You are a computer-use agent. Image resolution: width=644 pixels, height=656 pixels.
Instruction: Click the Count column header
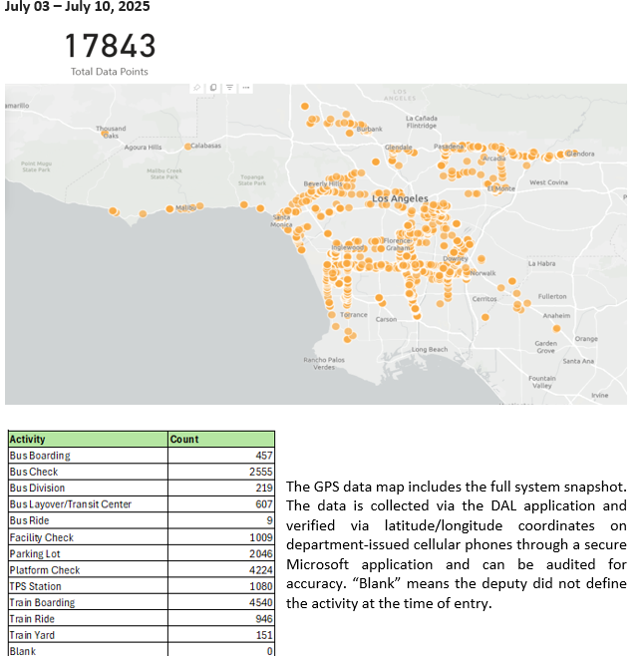coord(184,439)
